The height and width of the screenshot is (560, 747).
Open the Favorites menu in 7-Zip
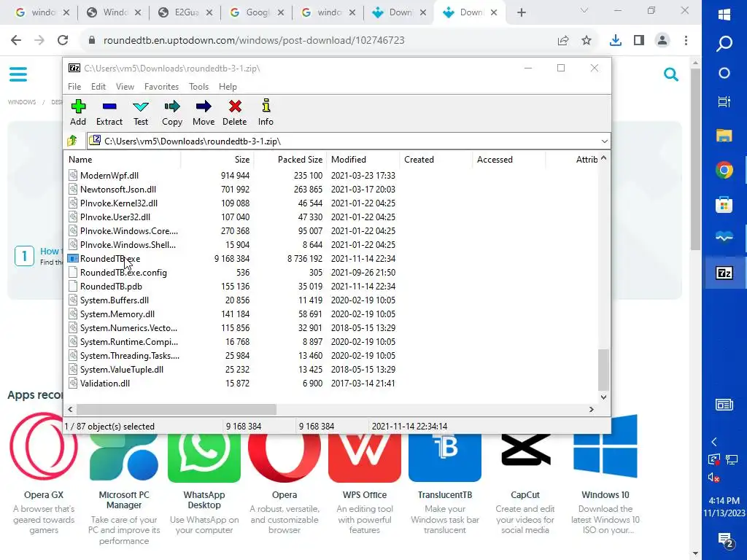[161, 87]
